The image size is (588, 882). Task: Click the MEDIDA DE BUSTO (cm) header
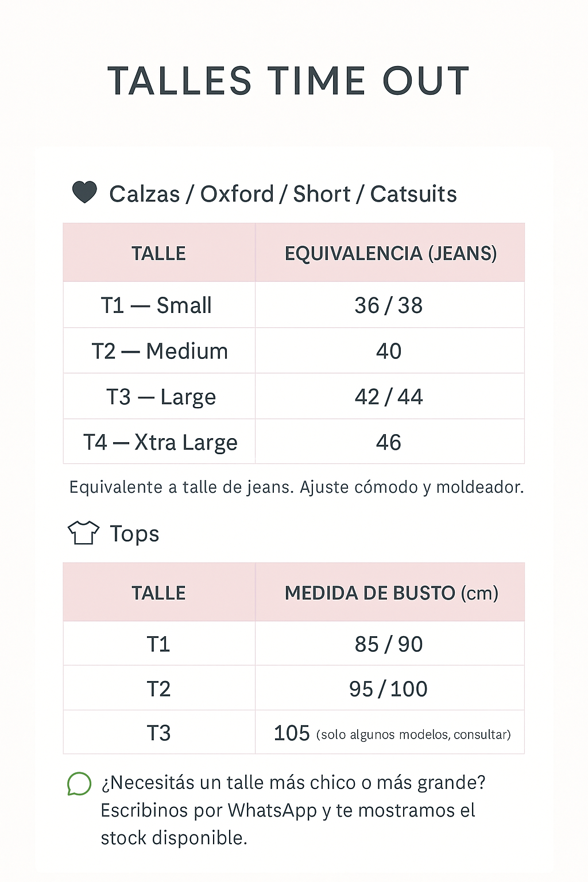point(392,593)
